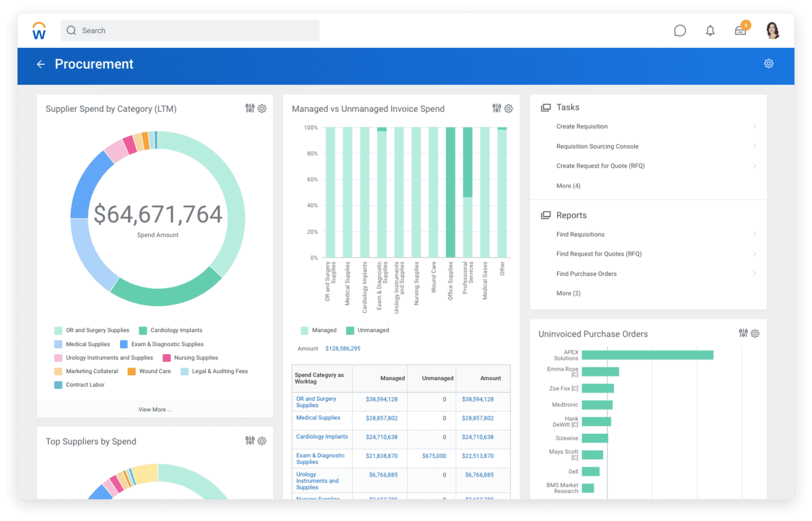Open the notifications bell
Screen dimensions: 812x521
(x=710, y=30)
